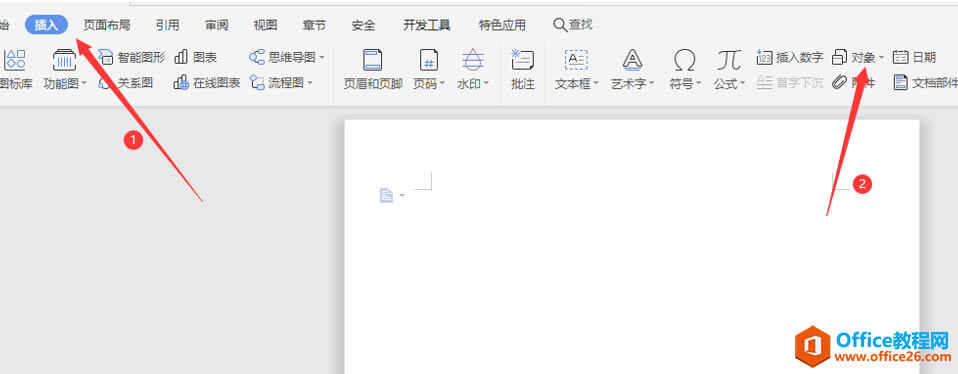The height and width of the screenshot is (374, 958).
Task: Click the 页码 page number icon
Action: (x=429, y=60)
